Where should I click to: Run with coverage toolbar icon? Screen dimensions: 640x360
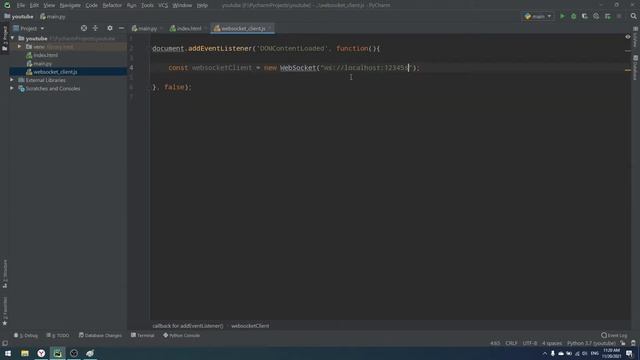point(585,16)
